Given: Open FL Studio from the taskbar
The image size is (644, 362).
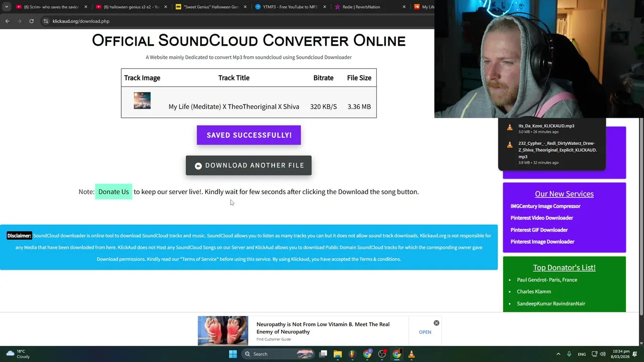Looking at the screenshot, I should 352,354.
